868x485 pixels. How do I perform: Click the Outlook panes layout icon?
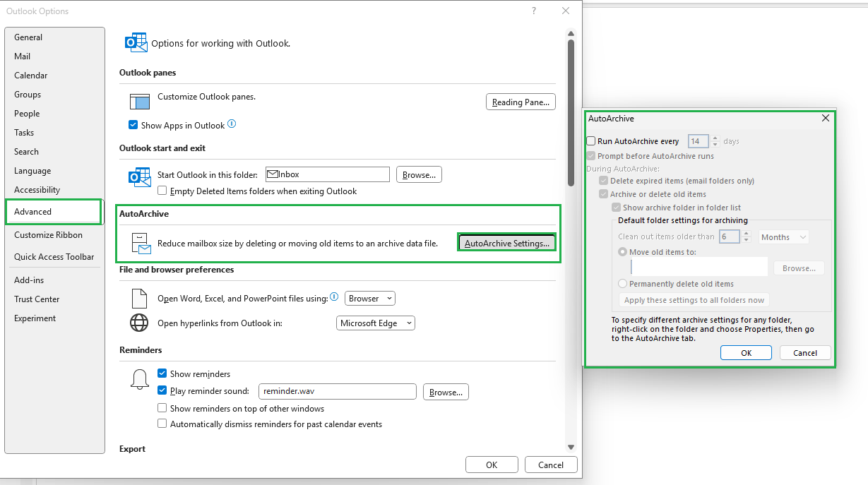(140, 102)
